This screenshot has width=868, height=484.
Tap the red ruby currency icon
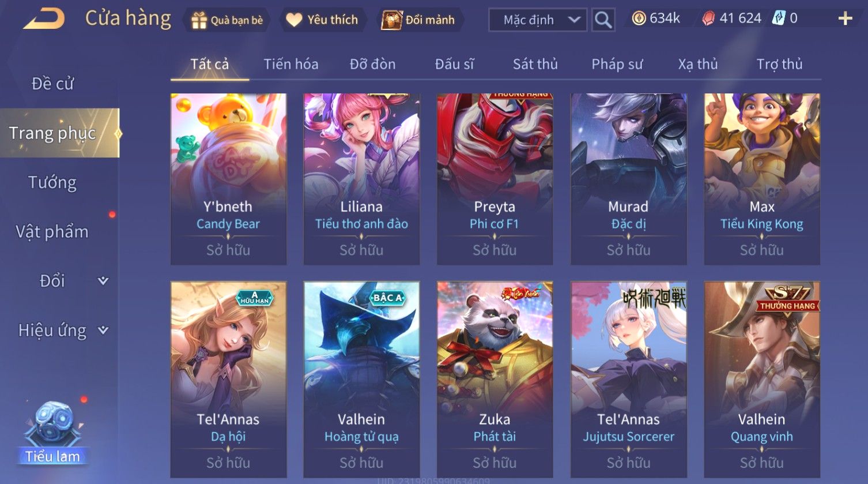point(708,19)
